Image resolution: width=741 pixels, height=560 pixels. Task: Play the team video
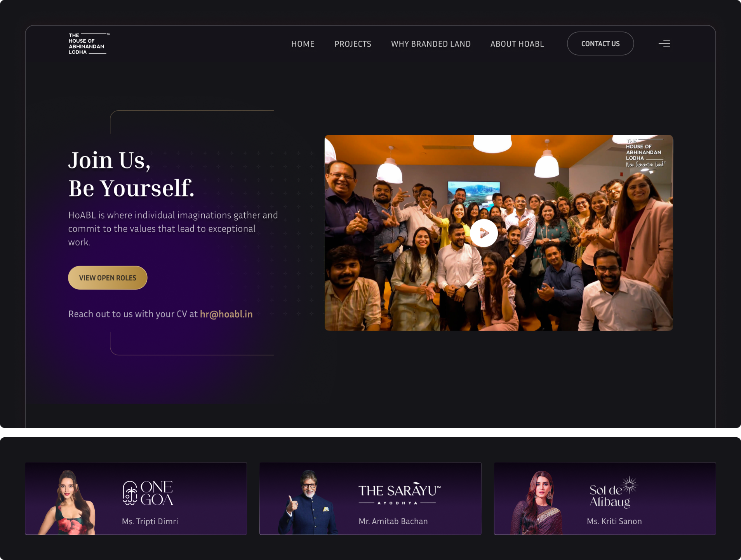(484, 233)
